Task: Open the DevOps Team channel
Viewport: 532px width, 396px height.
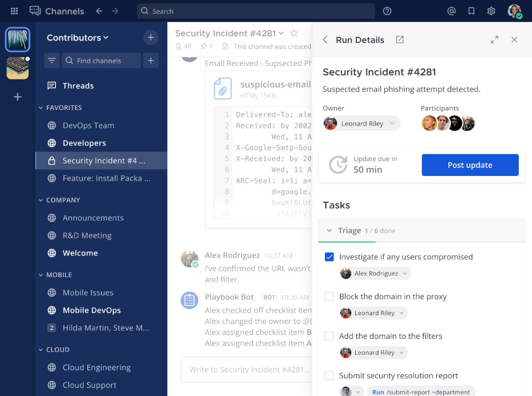Action: (x=101, y=126)
